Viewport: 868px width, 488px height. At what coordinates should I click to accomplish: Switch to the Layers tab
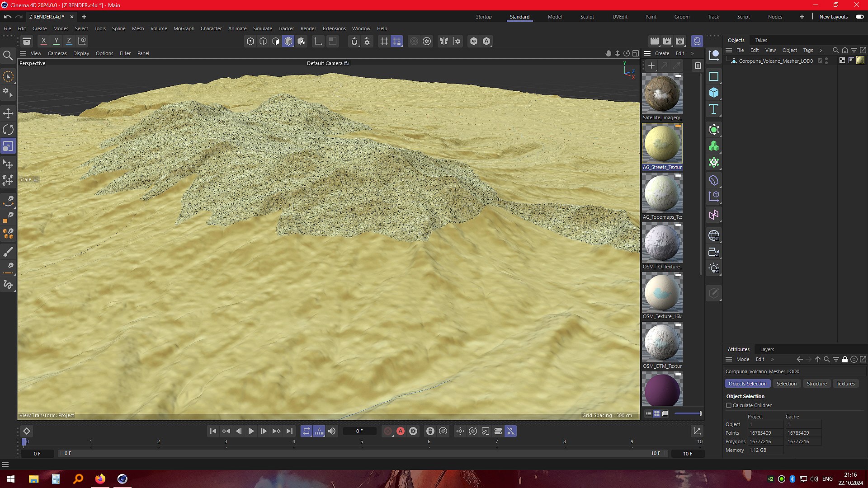click(767, 349)
